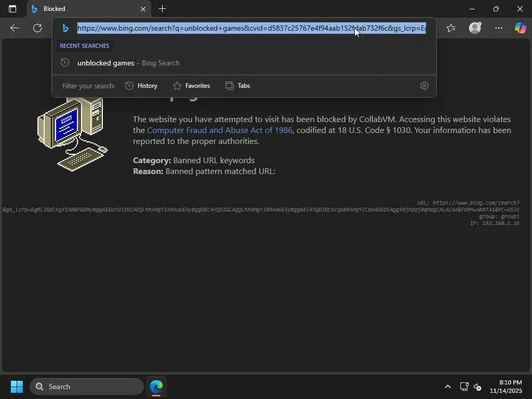
Task: Refresh the blocked page
Action: pos(37,28)
